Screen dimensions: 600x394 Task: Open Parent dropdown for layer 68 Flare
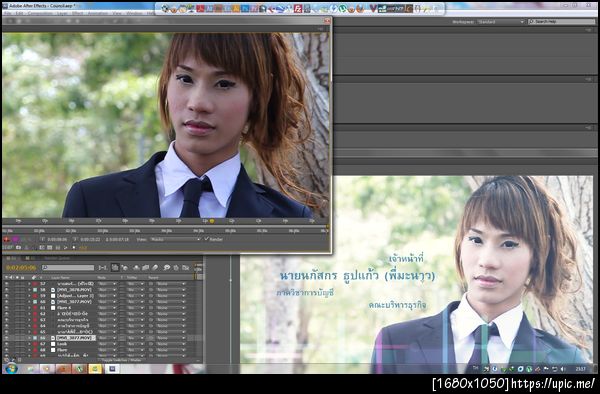(x=171, y=350)
